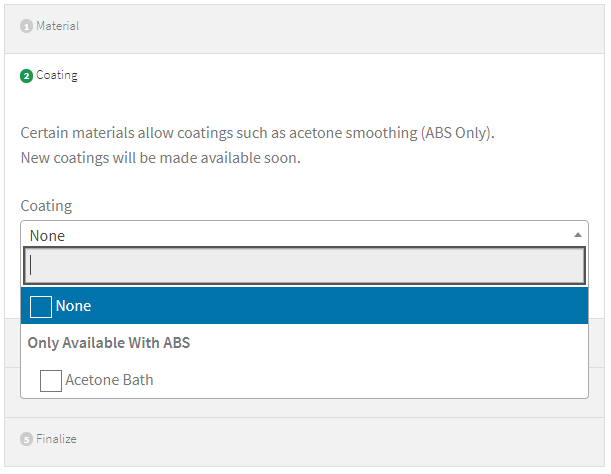The image size is (611, 474).
Task: Click the 'New coatings will be made available soon' text
Action: (161, 158)
